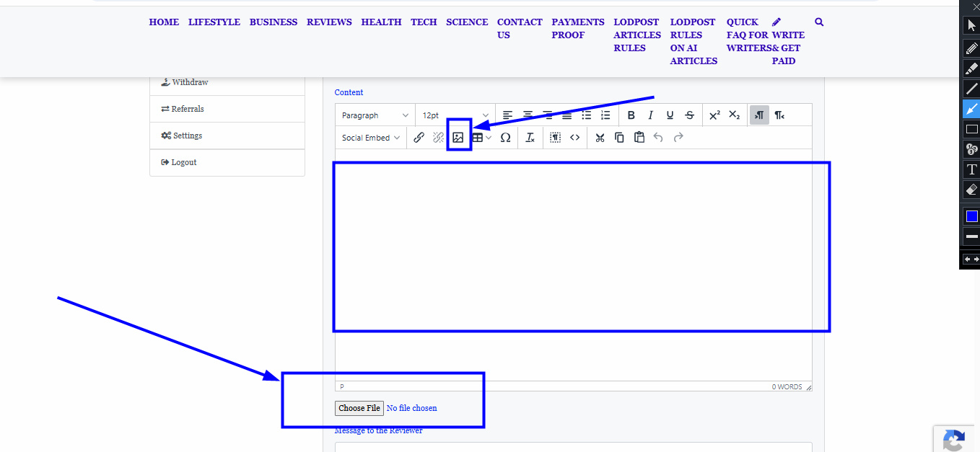Go to the PAYMENTS PROOF page
This screenshot has width=980, height=452.
(577, 29)
